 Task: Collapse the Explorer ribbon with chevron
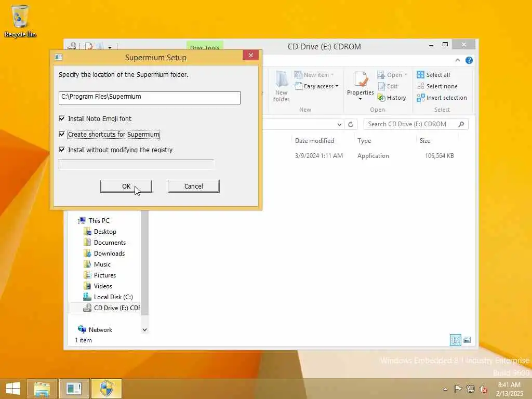pos(457,60)
